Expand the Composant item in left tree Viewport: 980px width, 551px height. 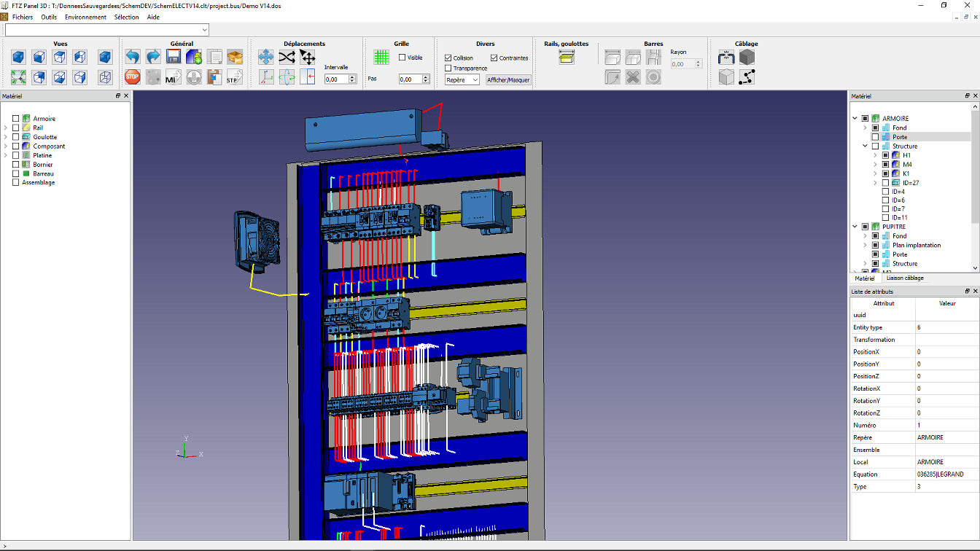(6, 146)
